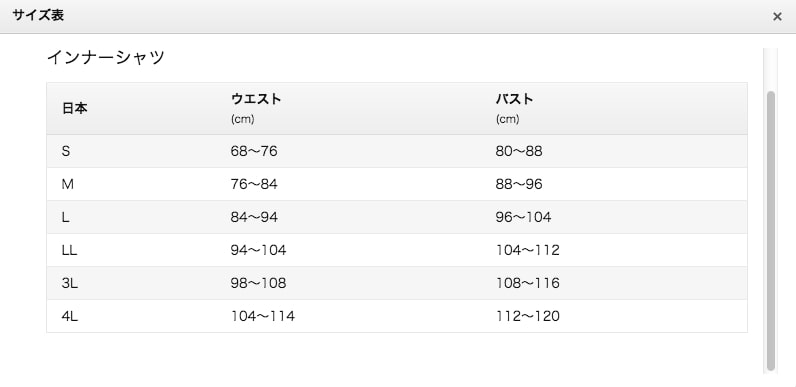Select the バスト column header
The width and height of the screenshot is (796, 387).
tap(514, 99)
